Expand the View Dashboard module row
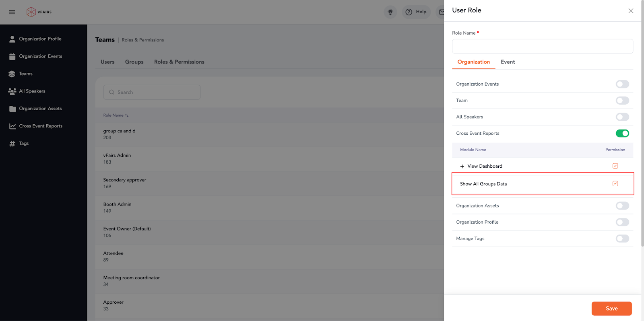The height and width of the screenshot is (321, 644). 462,167
